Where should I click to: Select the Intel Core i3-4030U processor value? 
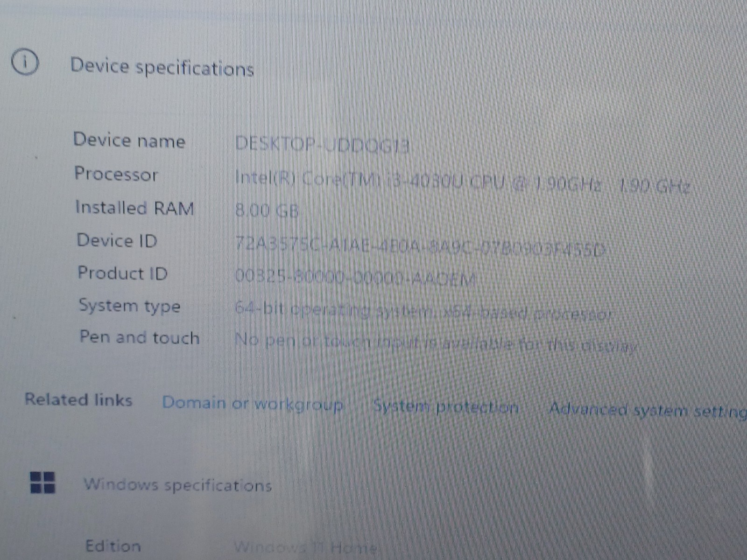click(x=462, y=183)
